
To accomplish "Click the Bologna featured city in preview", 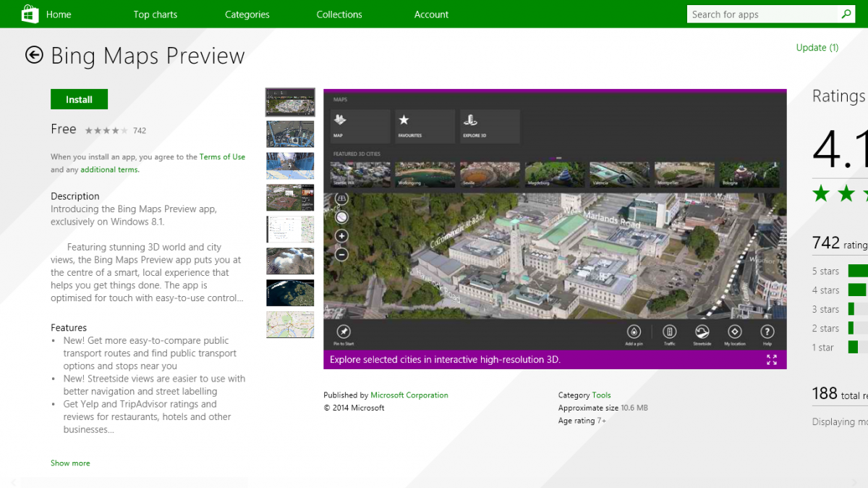I will (x=749, y=174).
